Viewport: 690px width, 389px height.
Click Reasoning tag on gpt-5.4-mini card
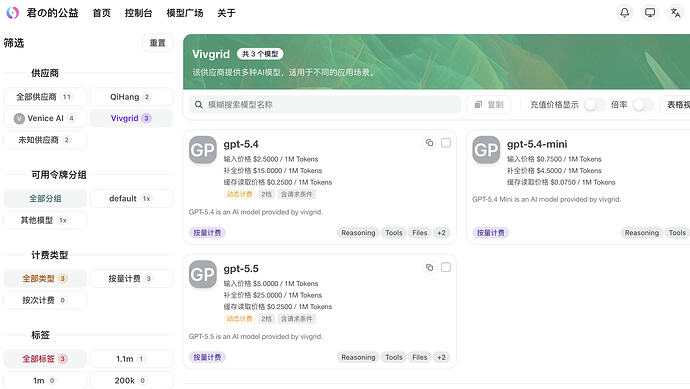pos(642,233)
